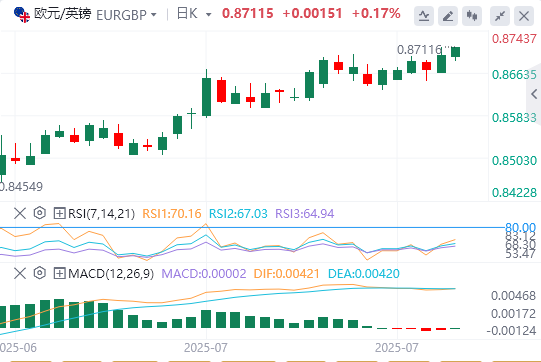Click the MACD(12,26,9) label

(111, 274)
